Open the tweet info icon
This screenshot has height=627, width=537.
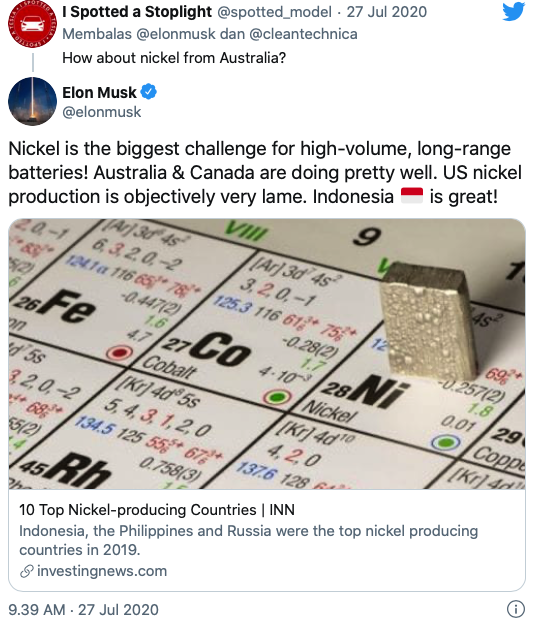516,609
